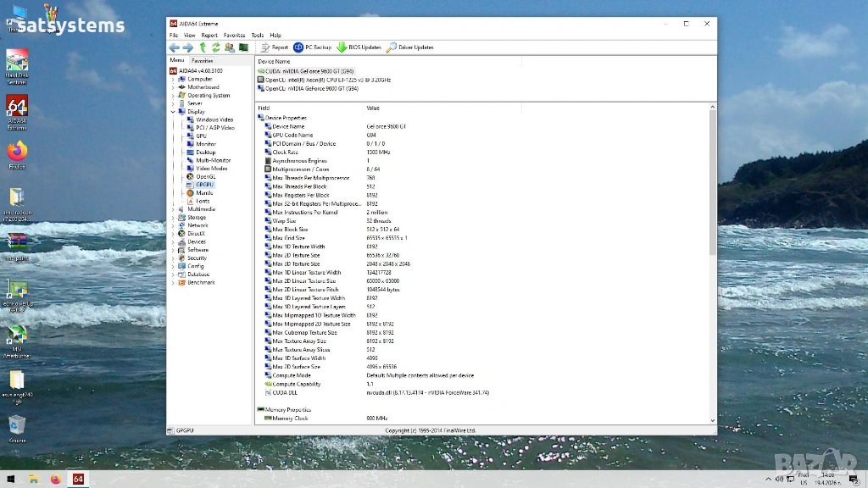Launch BIOS Updates from the toolbar

[x=359, y=47]
